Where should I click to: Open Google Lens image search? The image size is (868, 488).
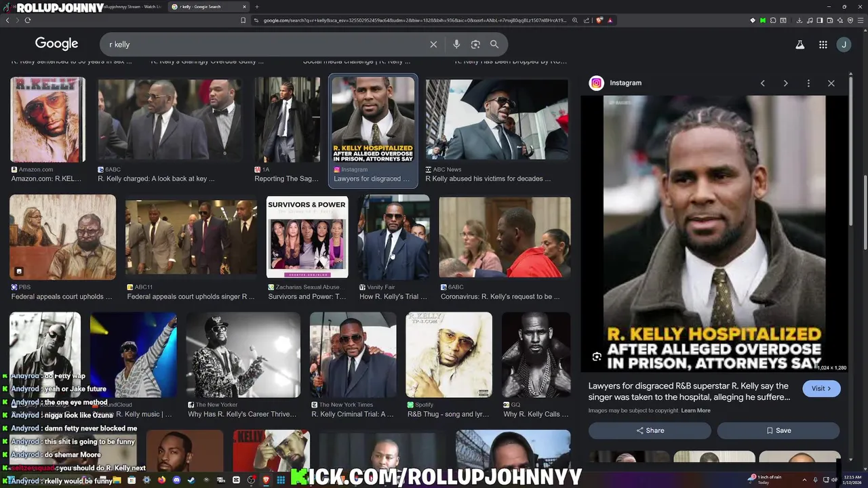(x=475, y=44)
